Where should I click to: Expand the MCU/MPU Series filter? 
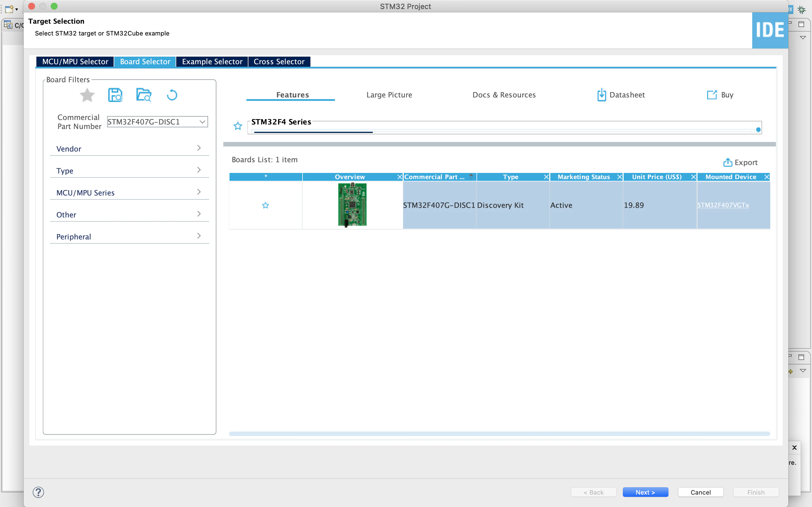tap(129, 192)
